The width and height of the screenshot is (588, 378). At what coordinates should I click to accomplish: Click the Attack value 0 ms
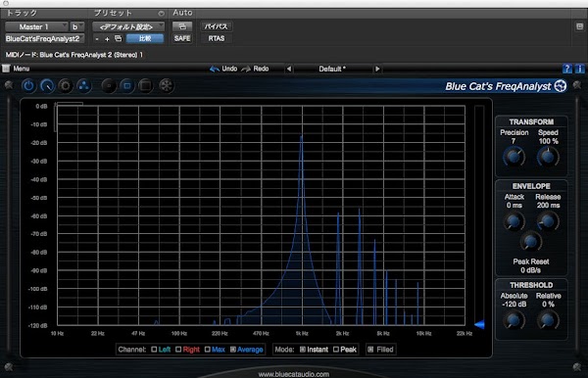(x=514, y=206)
